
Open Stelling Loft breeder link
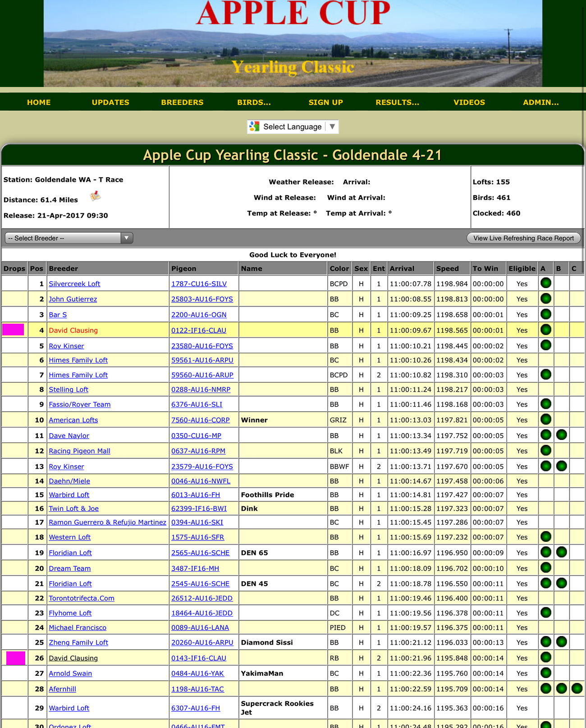pyautogui.click(x=69, y=389)
